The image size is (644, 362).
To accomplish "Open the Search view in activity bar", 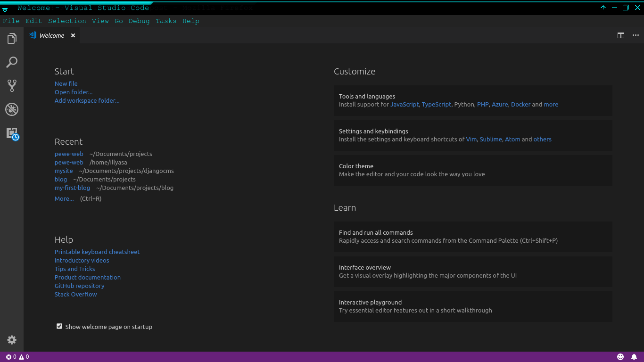I will (x=12, y=62).
